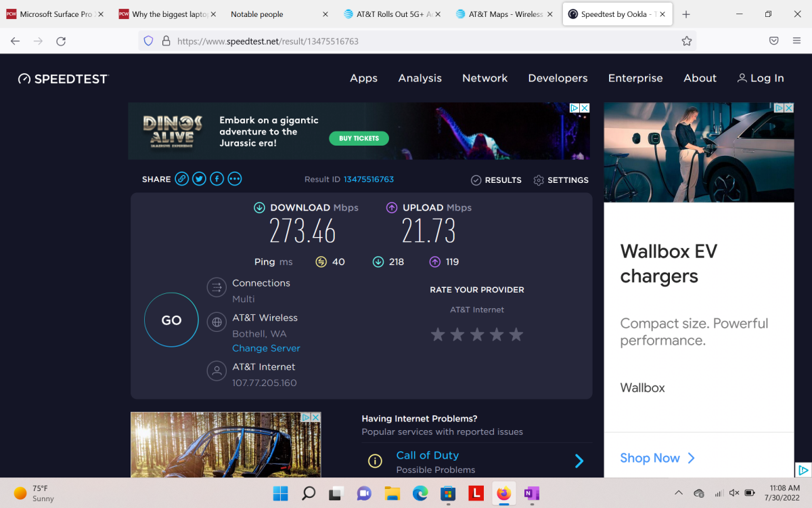Show hidden tray icons chevron
812x508 pixels.
tap(679, 492)
